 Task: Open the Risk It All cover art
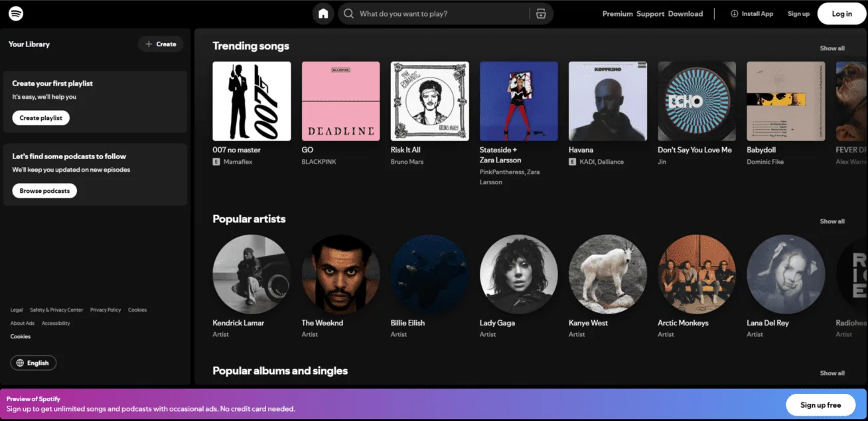pyautogui.click(x=430, y=101)
